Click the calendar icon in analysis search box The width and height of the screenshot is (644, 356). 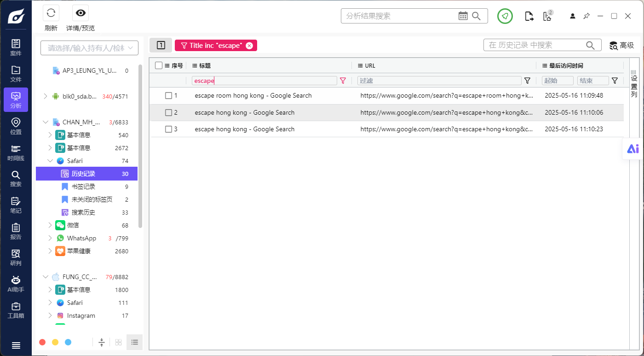463,16
